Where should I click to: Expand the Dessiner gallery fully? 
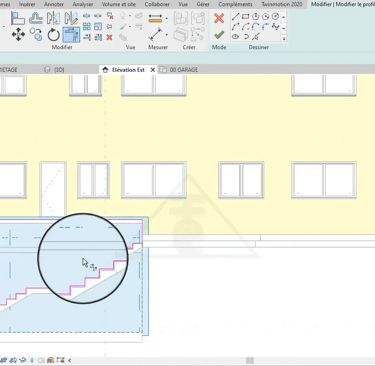click(x=284, y=39)
